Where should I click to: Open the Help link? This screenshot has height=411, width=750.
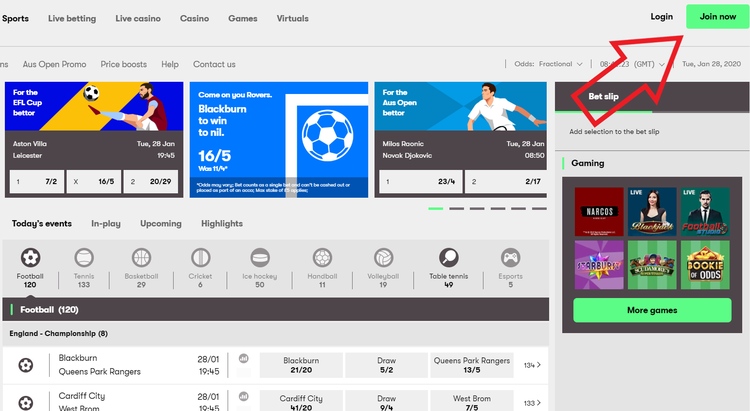[x=170, y=64]
